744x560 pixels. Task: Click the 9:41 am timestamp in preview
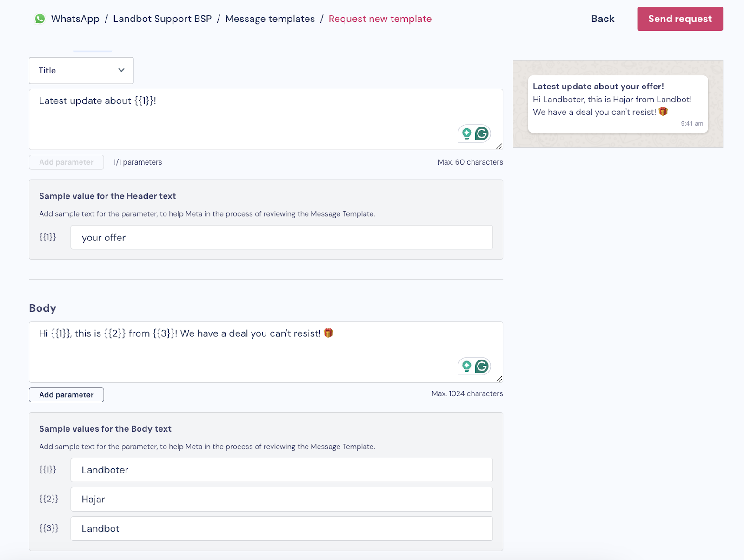point(692,123)
